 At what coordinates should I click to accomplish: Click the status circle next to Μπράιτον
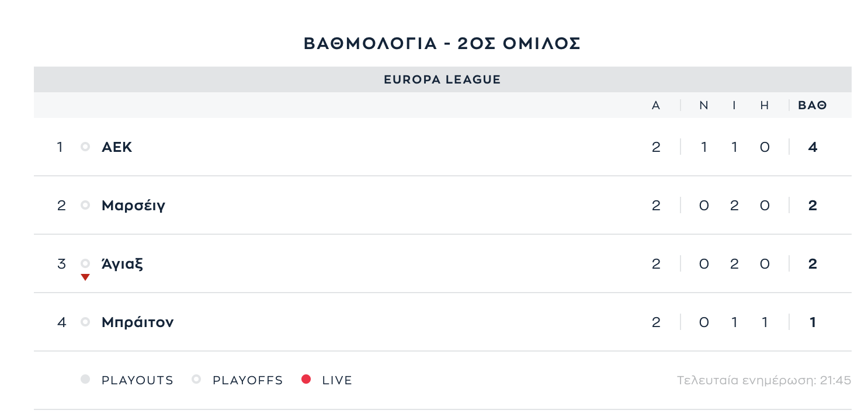pos(85,322)
